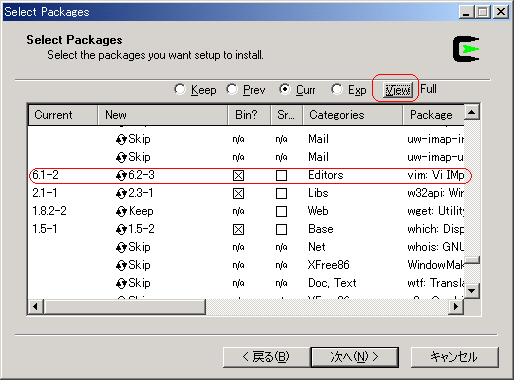Click current version 1.5-1 cell
Screen dimensions: 514x380
point(45,229)
